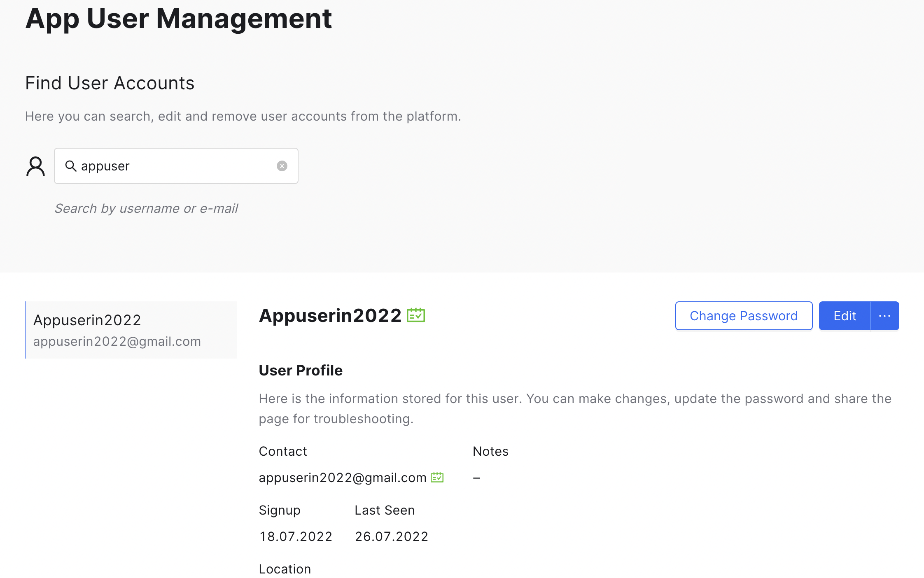Click the verified badge next to Appuserin2022 heading
Screen dimensions: 924x578
416,315
